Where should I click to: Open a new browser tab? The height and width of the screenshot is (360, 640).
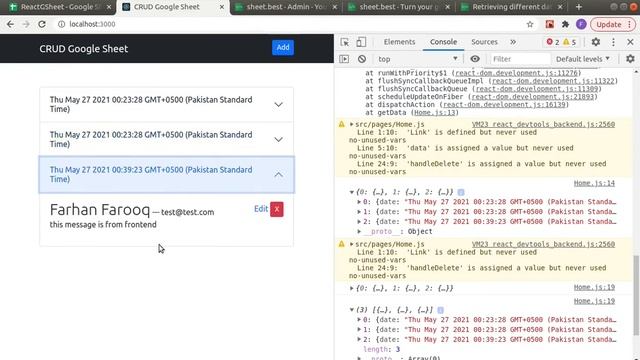coord(579,7)
